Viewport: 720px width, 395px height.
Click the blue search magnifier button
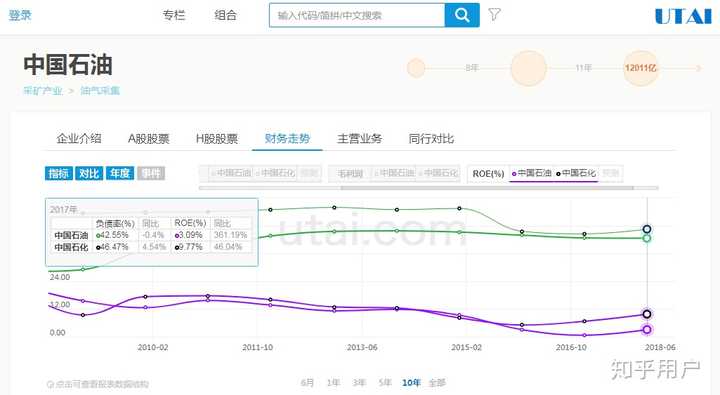[462, 15]
